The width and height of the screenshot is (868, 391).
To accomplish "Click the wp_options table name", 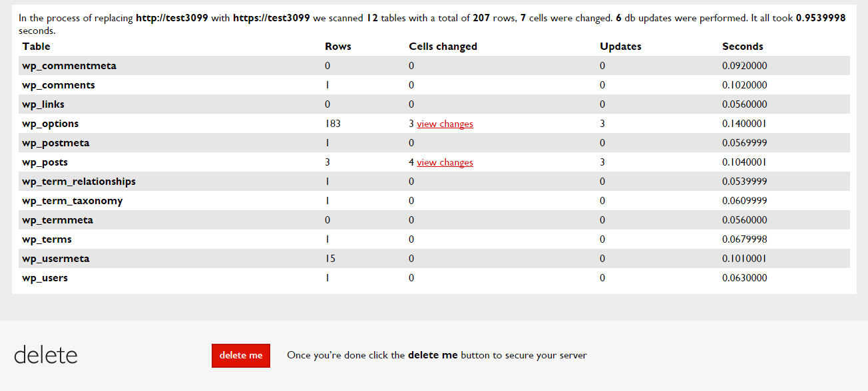I will click(x=51, y=124).
